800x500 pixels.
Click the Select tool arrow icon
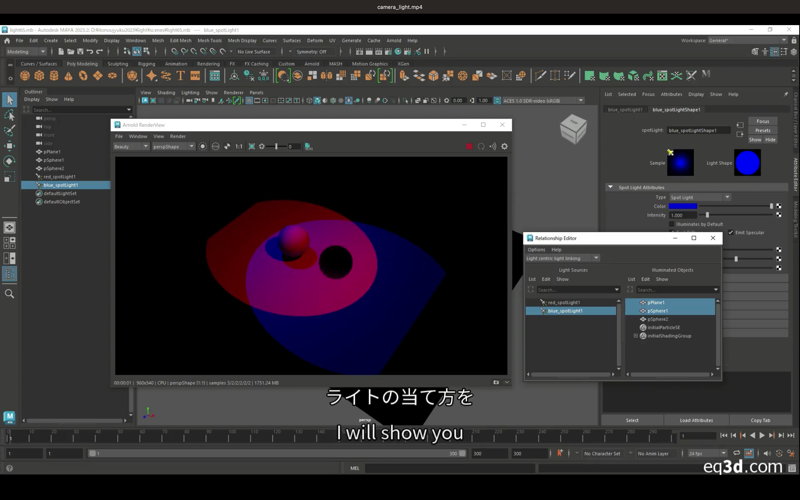[9, 100]
